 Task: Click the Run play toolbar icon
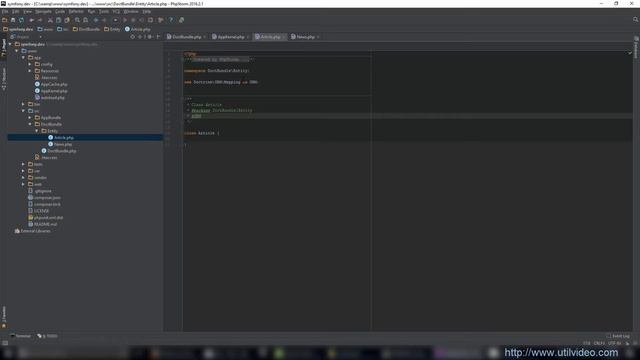pyautogui.click(x=125, y=20)
